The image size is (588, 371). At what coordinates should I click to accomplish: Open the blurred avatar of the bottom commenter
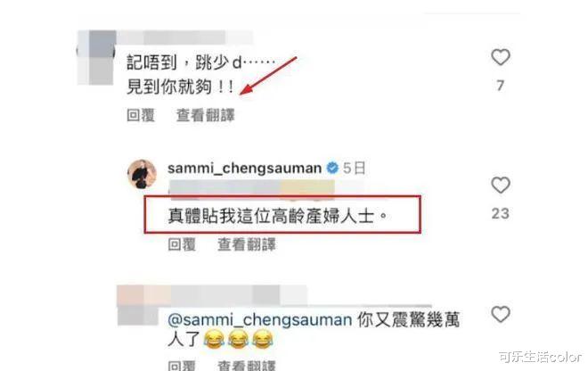click(138, 305)
